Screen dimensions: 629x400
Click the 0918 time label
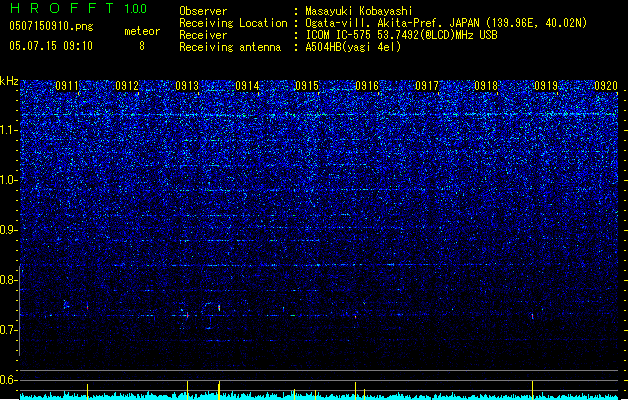point(486,86)
